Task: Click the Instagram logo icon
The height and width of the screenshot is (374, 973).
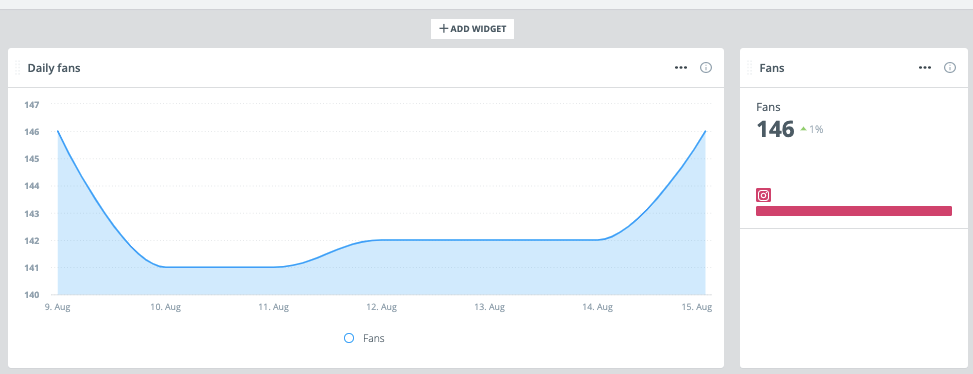Action: point(763,195)
